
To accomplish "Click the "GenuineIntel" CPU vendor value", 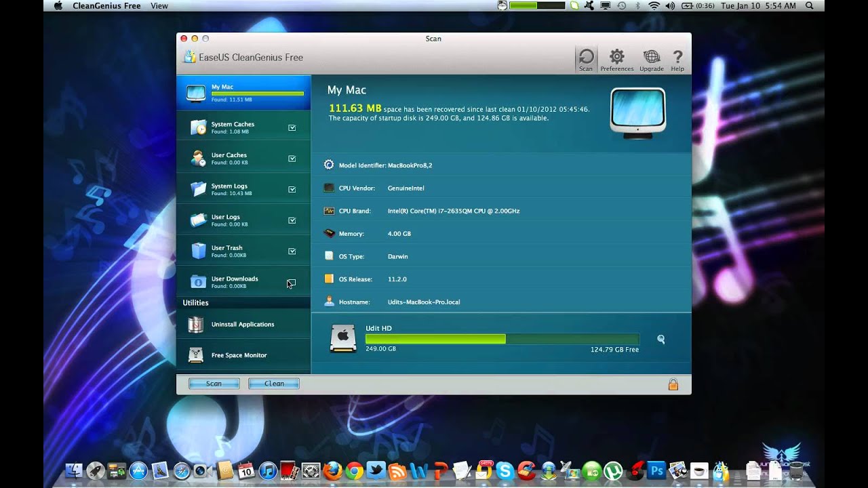I will [406, 188].
